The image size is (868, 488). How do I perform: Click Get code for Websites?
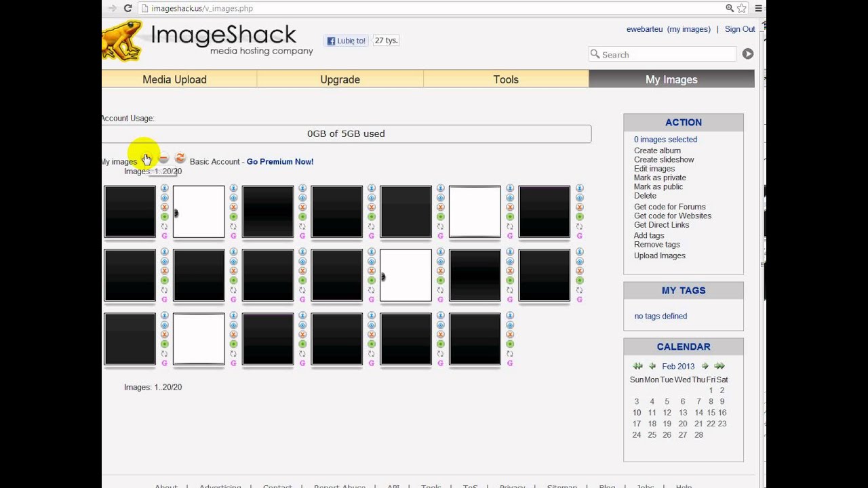(673, 216)
